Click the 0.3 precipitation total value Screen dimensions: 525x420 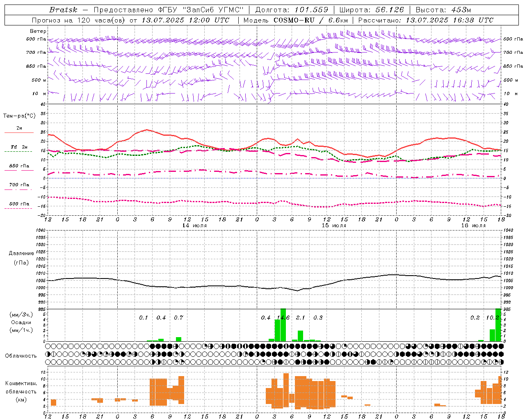tap(318, 318)
